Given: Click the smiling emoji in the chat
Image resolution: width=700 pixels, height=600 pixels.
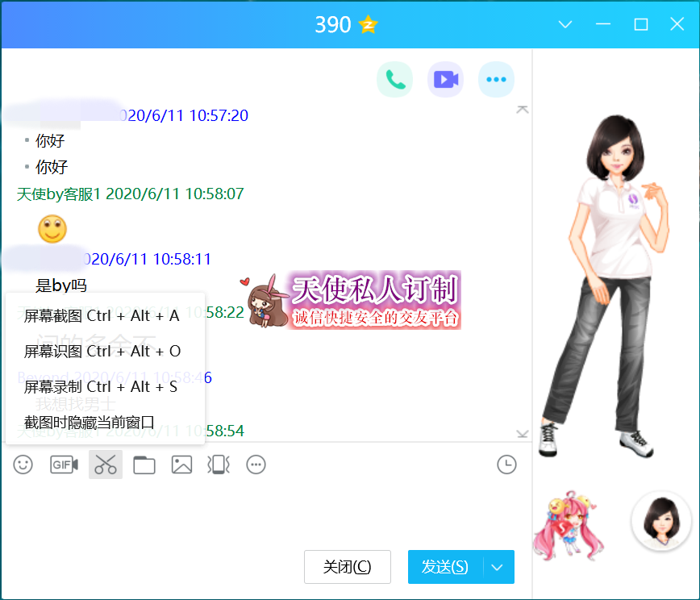Looking at the screenshot, I should pyautogui.click(x=52, y=229).
